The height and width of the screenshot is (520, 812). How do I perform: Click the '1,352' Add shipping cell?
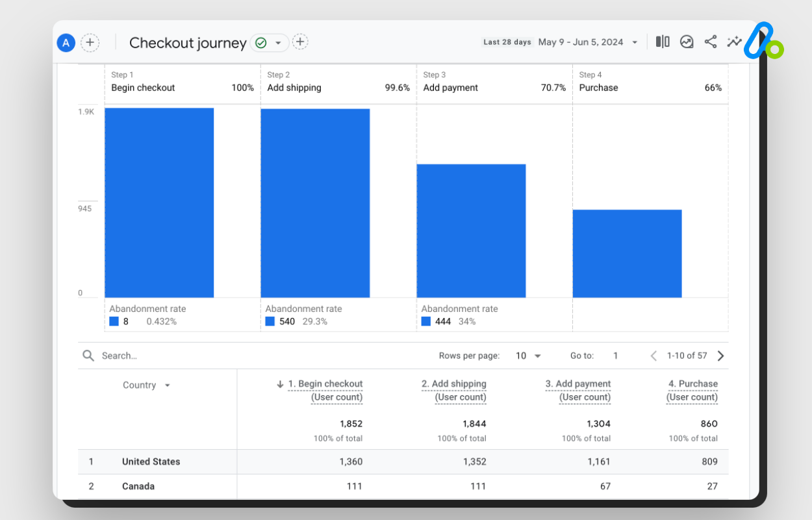[x=474, y=461]
